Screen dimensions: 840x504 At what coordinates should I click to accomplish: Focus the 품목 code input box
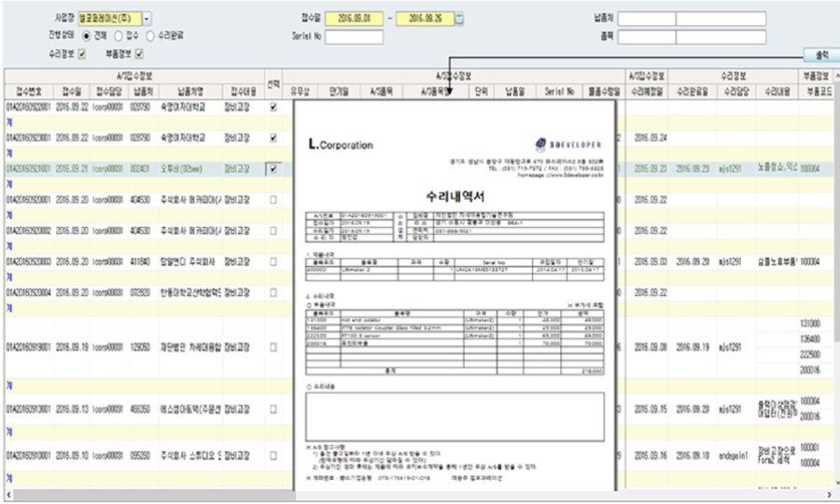coord(647,37)
